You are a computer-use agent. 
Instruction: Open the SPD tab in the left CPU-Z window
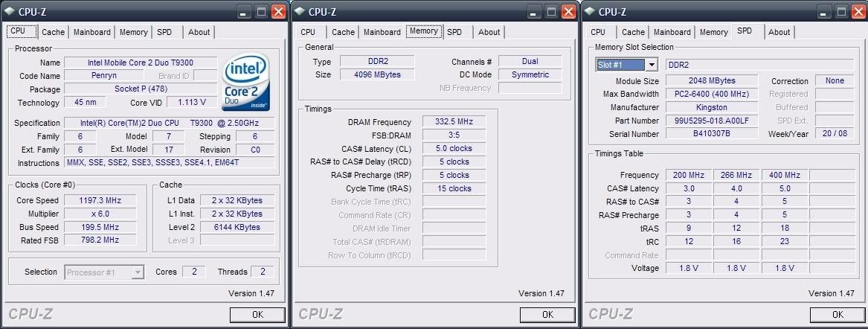164,32
